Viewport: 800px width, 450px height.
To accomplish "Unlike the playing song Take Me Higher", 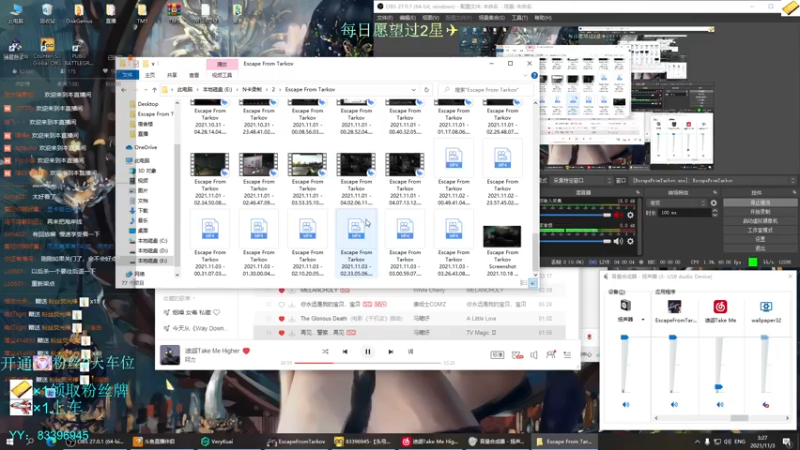I will point(246,351).
